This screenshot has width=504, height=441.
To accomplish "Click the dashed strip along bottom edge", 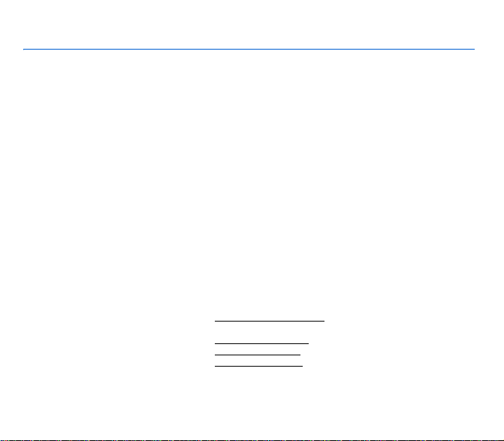I will (x=252, y=440).
